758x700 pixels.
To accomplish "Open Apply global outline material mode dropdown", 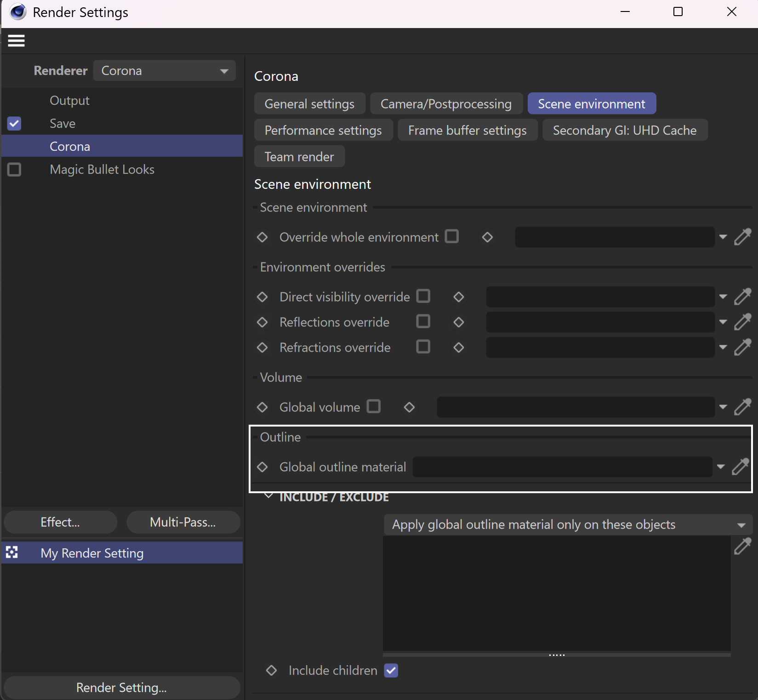I will [x=568, y=524].
